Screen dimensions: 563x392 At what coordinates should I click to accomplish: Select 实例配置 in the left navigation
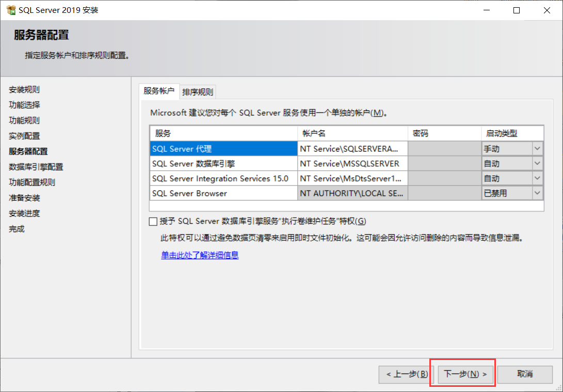pos(24,136)
